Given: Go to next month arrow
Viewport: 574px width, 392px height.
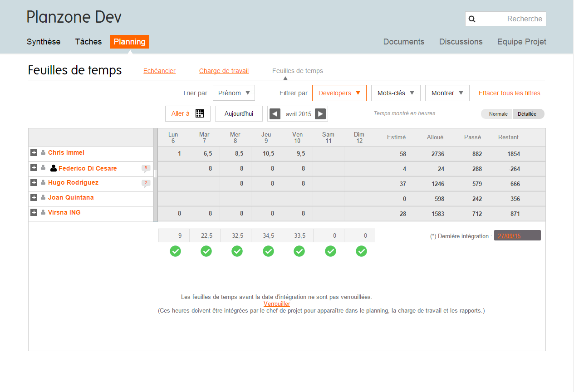Looking at the screenshot, I should click(x=320, y=114).
